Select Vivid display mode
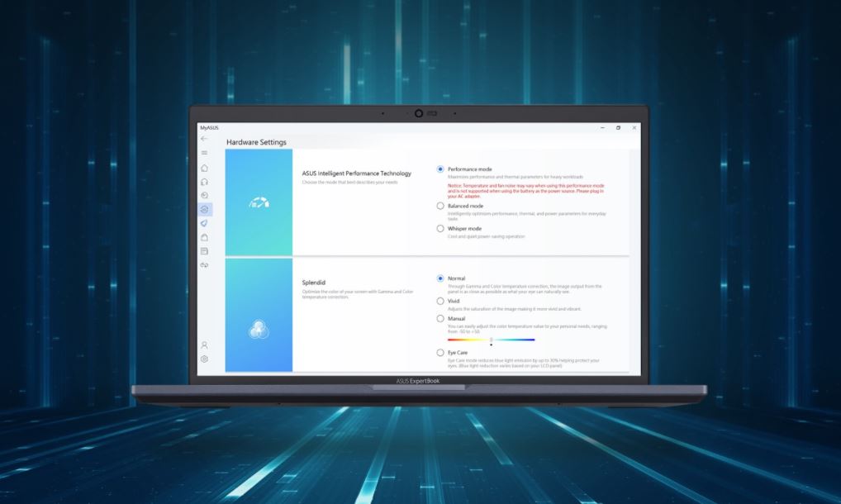This screenshot has width=841, height=504. [x=440, y=302]
